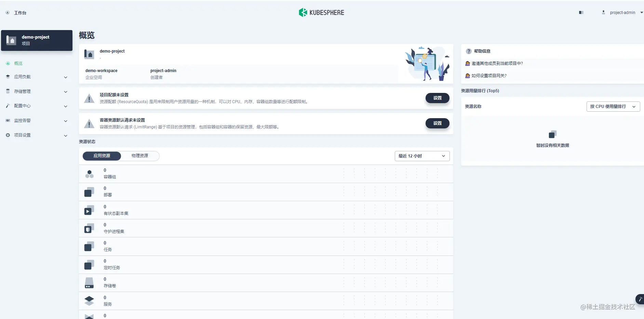Click the 守护进程集 daemonsets icon
This screenshot has height=319, width=644.
pos(89,228)
